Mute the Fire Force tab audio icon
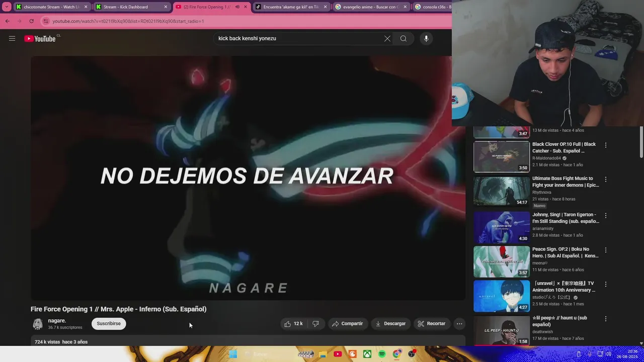Screen dimensions: 644x362 [237, 7]
